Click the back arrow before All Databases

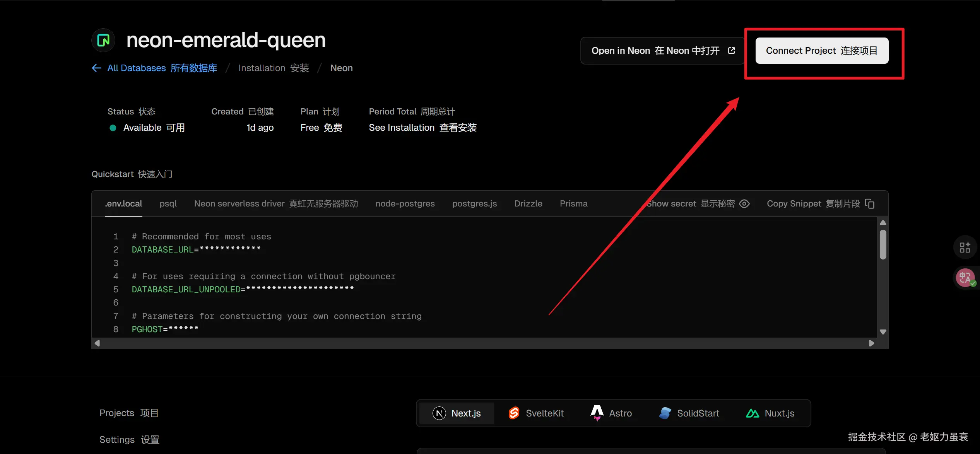(97, 68)
